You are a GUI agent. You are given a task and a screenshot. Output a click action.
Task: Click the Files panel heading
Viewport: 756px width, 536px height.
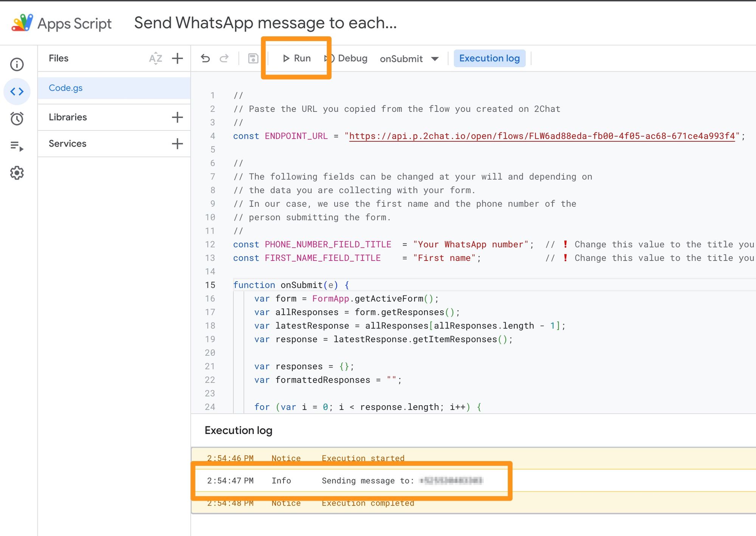click(59, 58)
